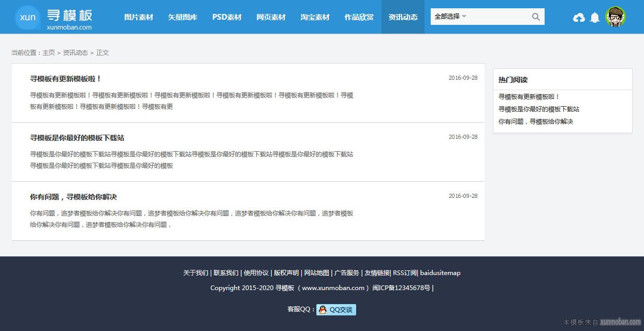Screen dimensions: 644x331
Task: Click summary text of the 寻模板有更新模板啦 article
Action: 192,101
